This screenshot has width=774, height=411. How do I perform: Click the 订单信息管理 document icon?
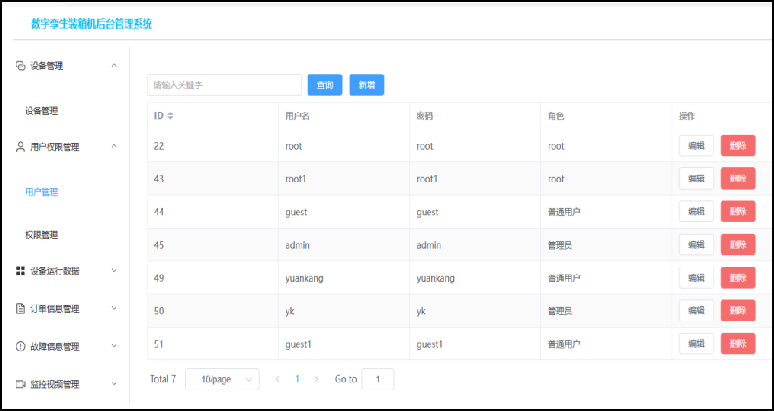coord(20,309)
